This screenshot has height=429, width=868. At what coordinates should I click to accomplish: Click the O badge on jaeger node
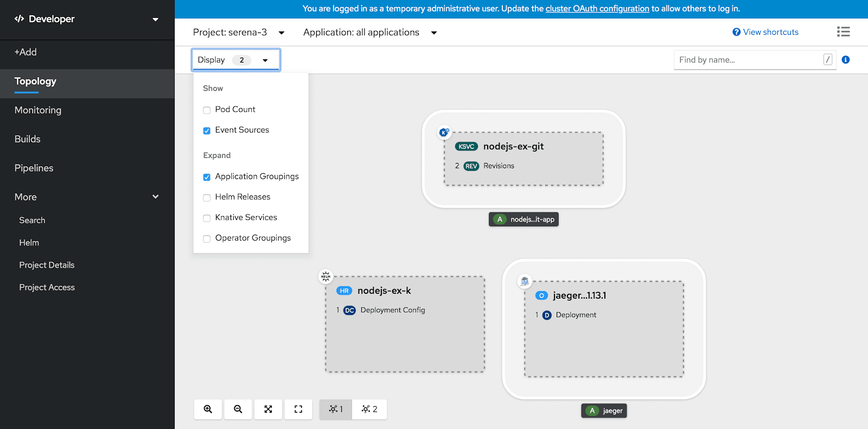541,296
